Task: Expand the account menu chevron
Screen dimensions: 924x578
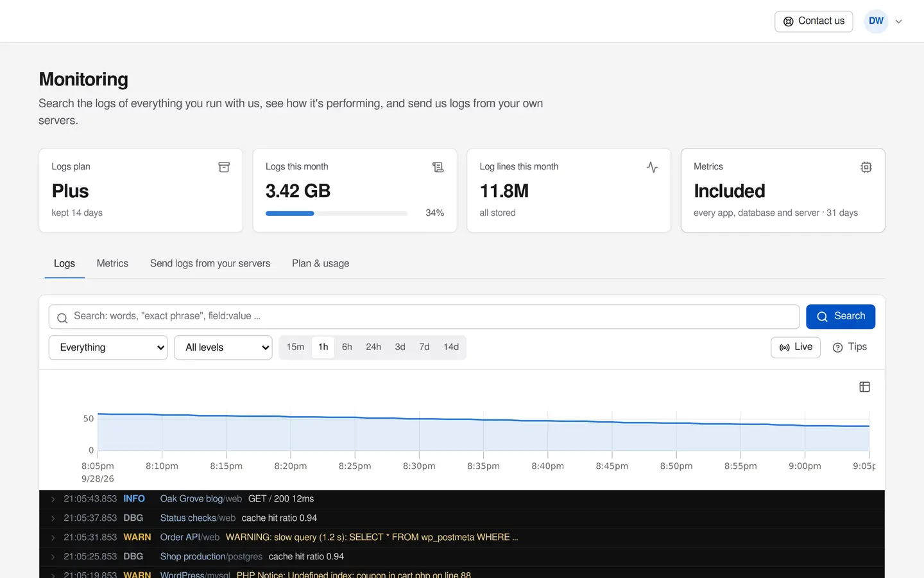Action: pyautogui.click(x=899, y=21)
